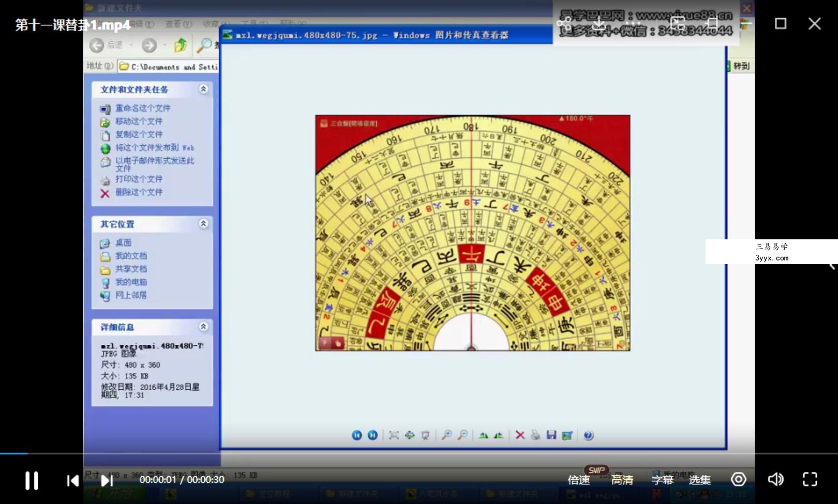Click 将这个文件发布到 Web link
Screen dimensions: 838x504
[155, 148]
